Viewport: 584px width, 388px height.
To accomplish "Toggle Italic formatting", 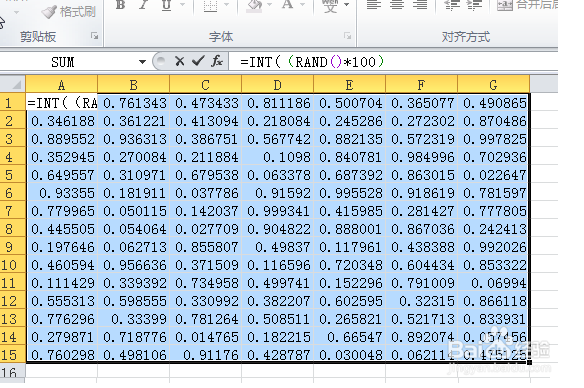I will pyautogui.click(x=143, y=5).
